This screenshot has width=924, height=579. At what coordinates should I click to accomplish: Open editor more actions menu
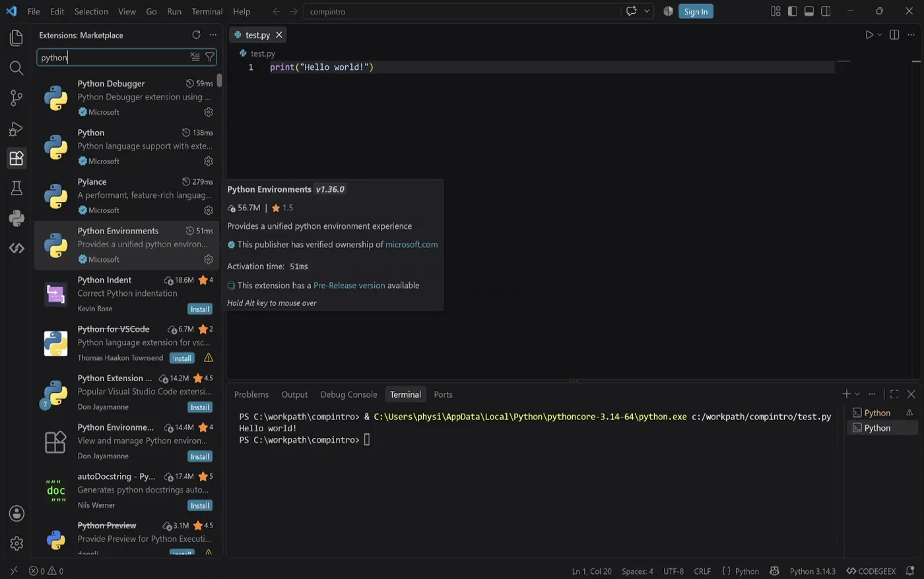[x=911, y=35]
